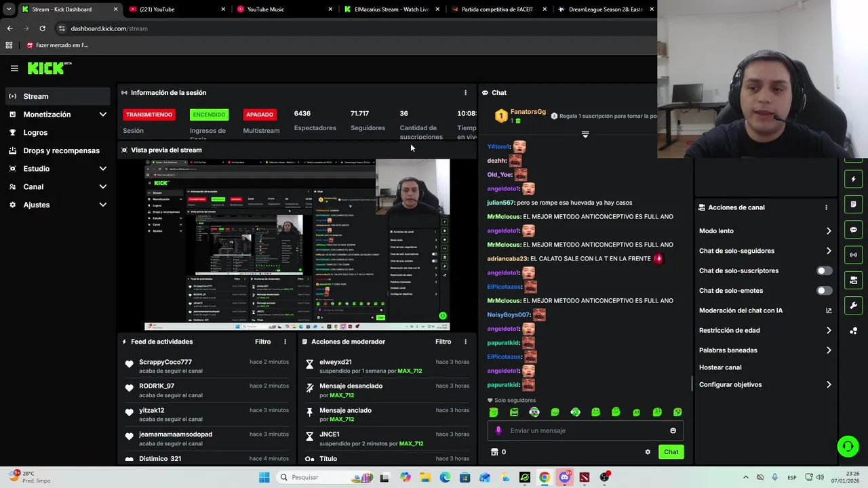The image size is (868, 488).
Task: Open Acciones de canal three-dot menu
Action: [x=826, y=207]
